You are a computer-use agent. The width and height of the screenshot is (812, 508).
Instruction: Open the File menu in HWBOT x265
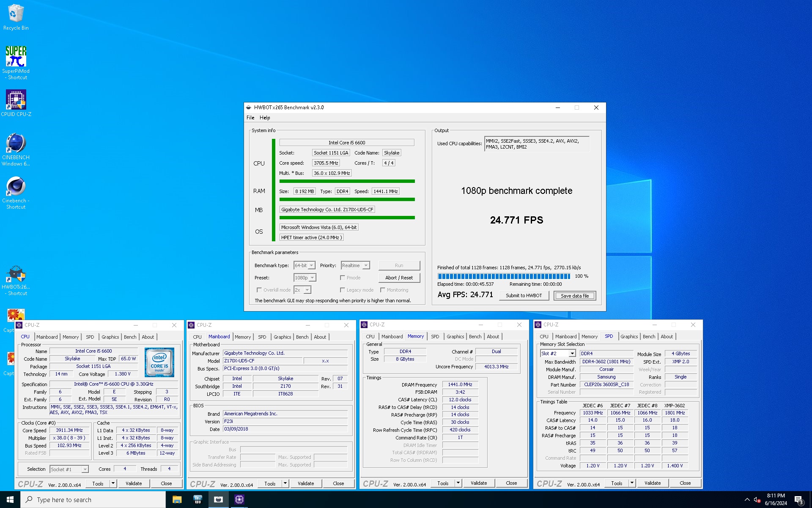coord(250,118)
